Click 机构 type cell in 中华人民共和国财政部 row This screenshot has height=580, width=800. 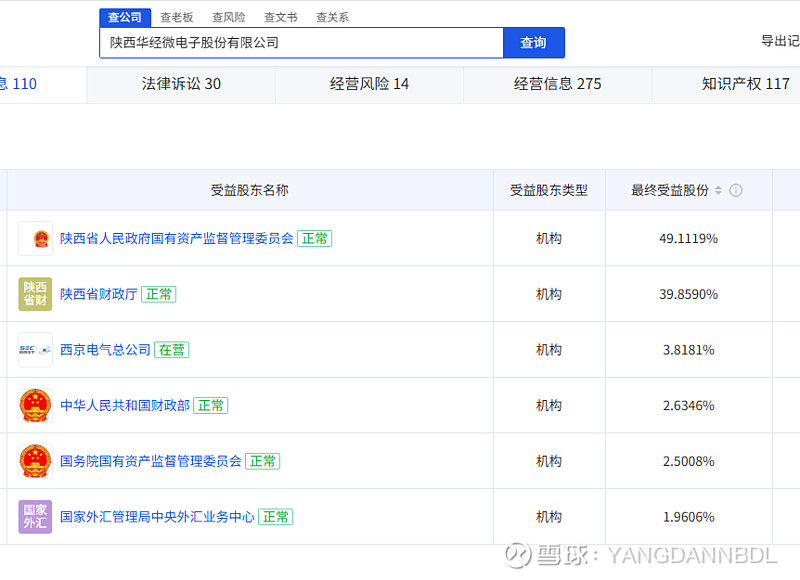tap(549, 406)
